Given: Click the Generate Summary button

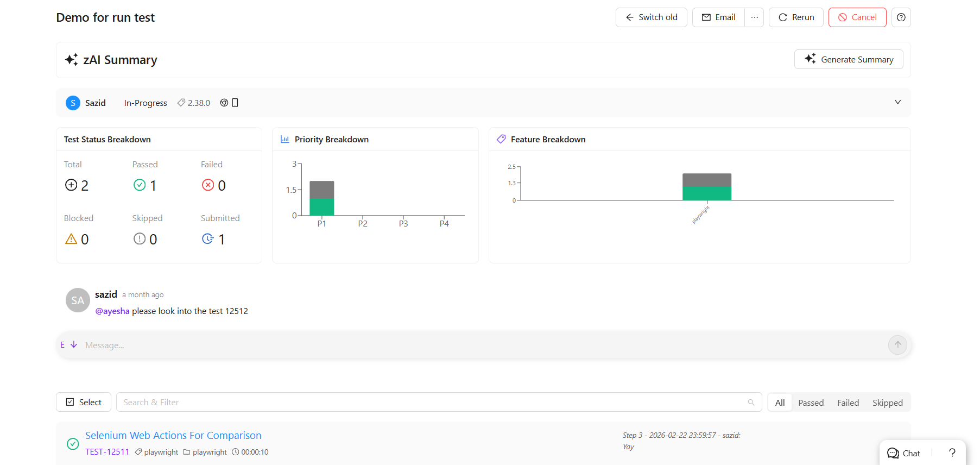Looking at the screenshot, I should click(x=849, y=59).
